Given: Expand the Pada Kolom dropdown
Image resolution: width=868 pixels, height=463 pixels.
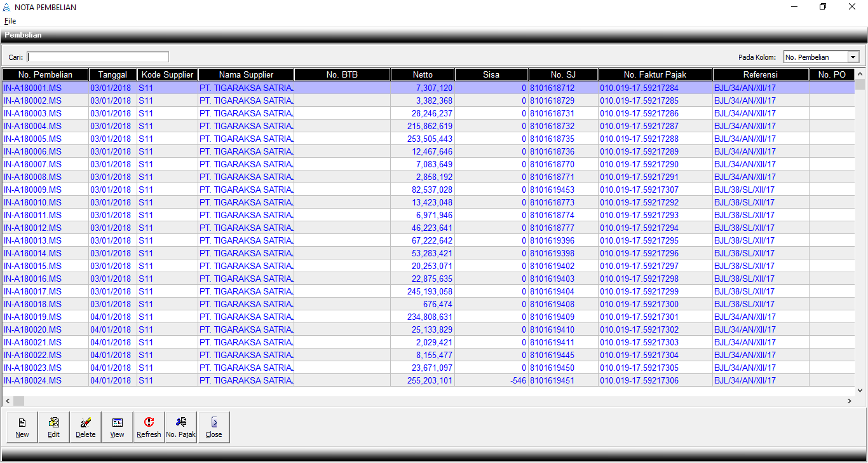Looking at the screenshot, I should pos(853,57).
